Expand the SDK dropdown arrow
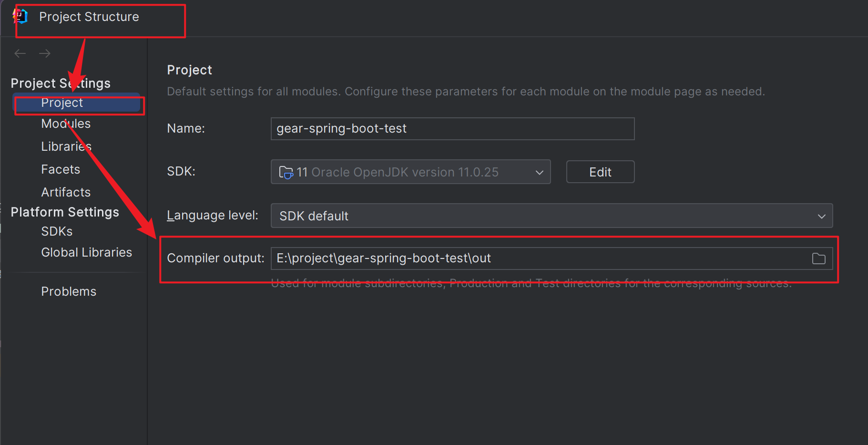This screenshot has width=868, height=445. 539,172
